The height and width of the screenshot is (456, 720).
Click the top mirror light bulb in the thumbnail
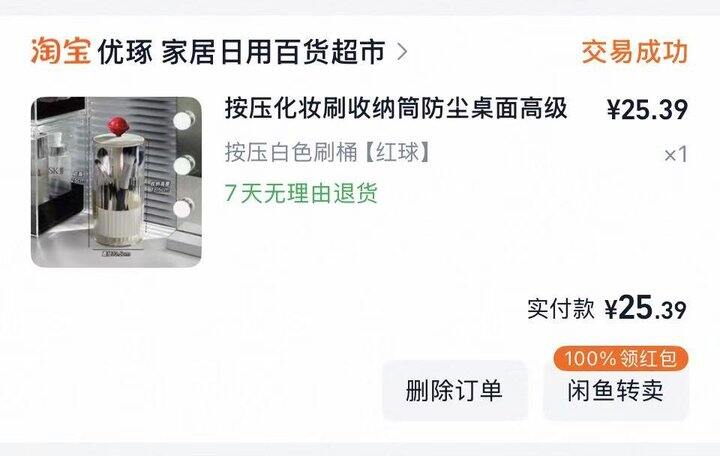tap(183, 121)
